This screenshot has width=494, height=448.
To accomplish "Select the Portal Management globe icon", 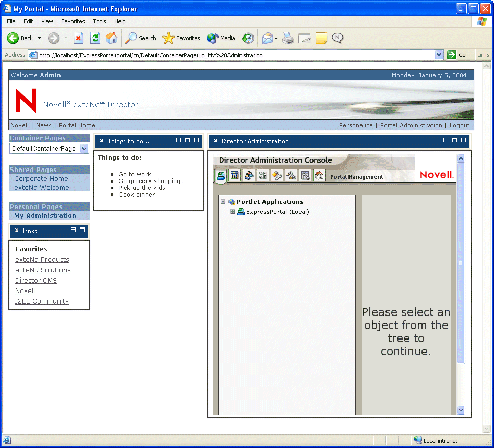I will [221, 175].
